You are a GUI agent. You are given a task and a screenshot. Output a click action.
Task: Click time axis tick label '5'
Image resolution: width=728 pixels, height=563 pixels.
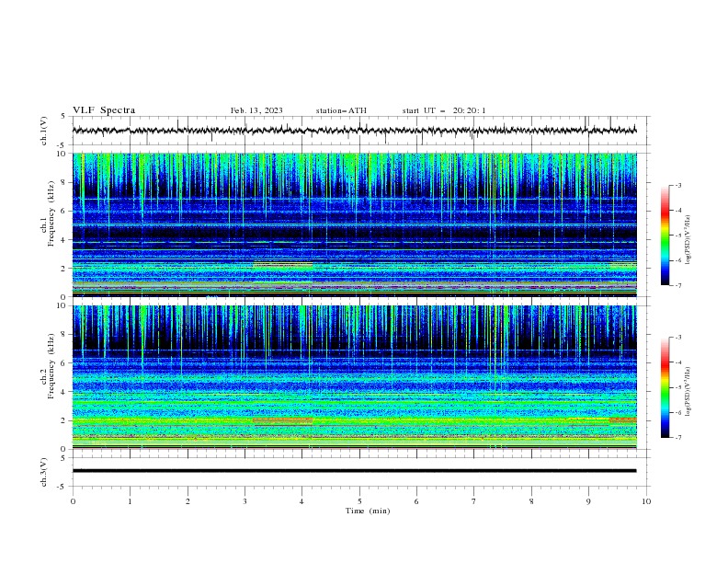[359, 501]
